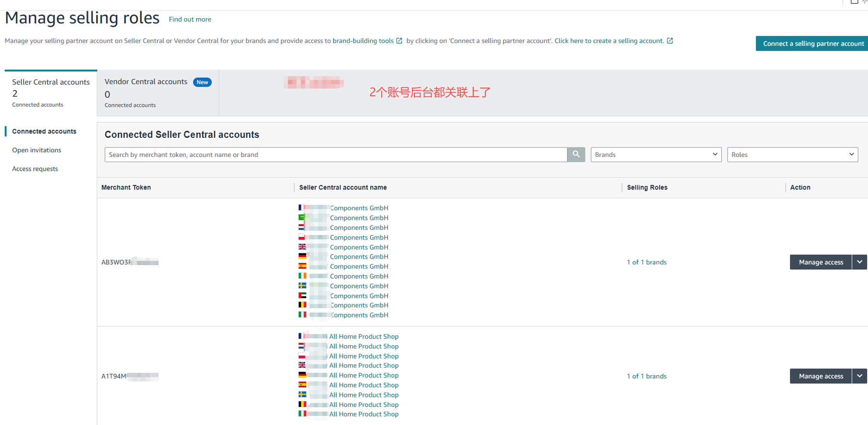Click external link icon after brand-building tools
868x425 pixels.
(x=399, y=41)
